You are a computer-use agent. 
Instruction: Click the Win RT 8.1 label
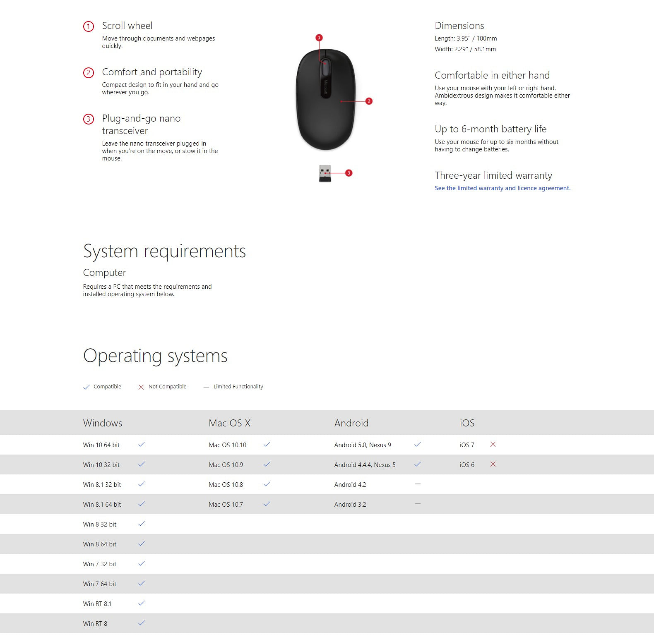point(97,604)
